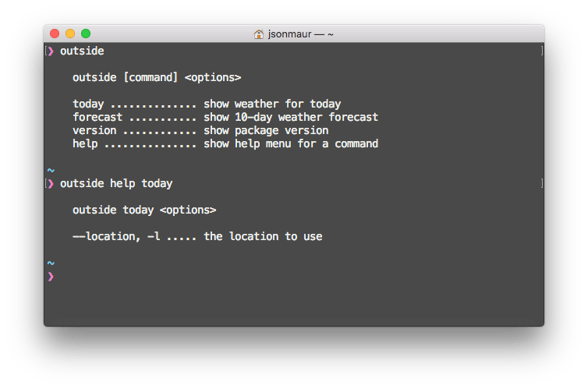Click right-edge bracket mark on 'outside help today' line
The height and width of the screenshot is (389, 588).
coord(540,184)
